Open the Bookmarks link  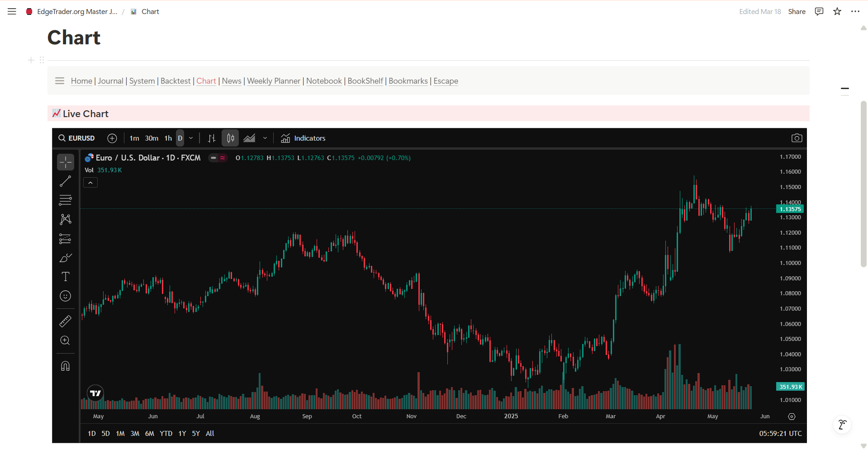coord(408,81)
